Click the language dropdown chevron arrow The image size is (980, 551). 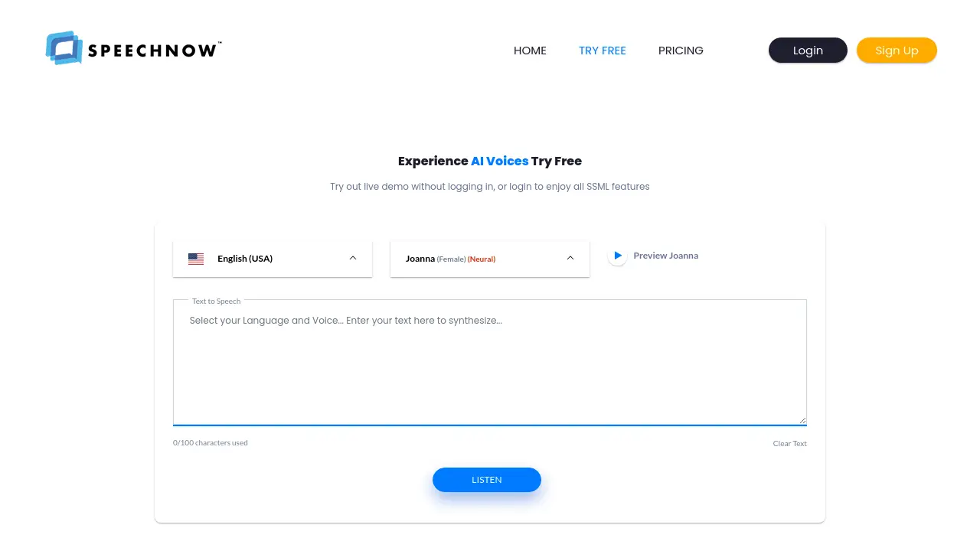(353, 258)
